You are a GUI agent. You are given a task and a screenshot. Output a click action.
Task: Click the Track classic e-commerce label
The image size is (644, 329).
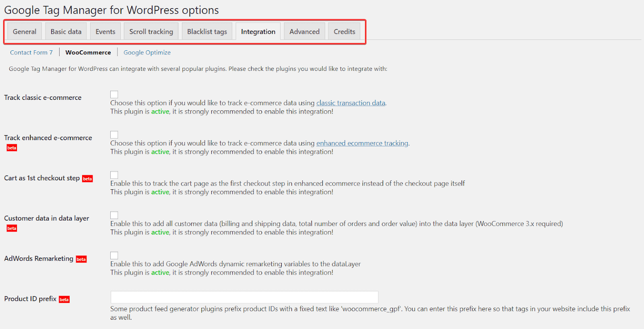tap(43, 97)
